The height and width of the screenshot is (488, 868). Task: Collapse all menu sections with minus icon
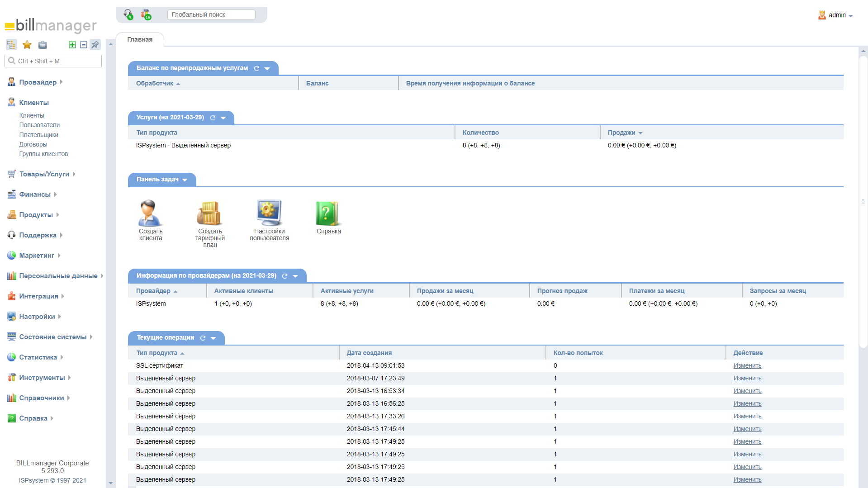(x=84, y=45)
